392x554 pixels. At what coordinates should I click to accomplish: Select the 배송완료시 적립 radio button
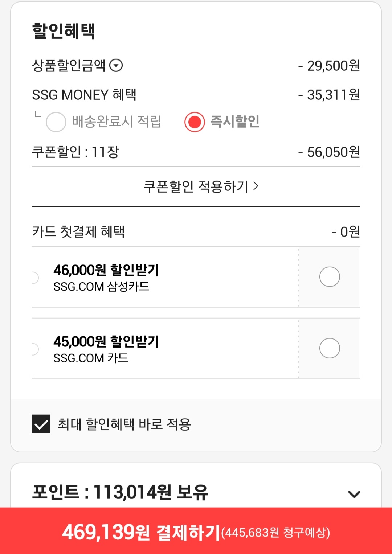(56, 122)
